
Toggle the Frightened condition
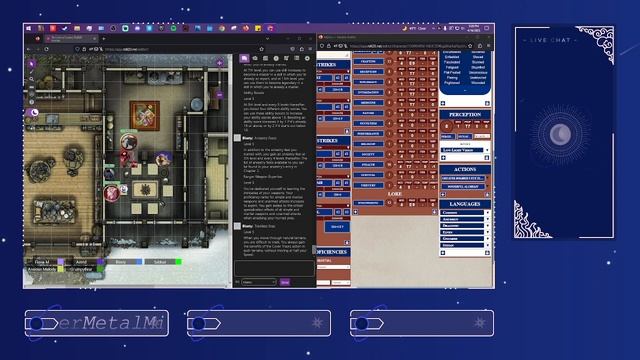coord(452,82)
